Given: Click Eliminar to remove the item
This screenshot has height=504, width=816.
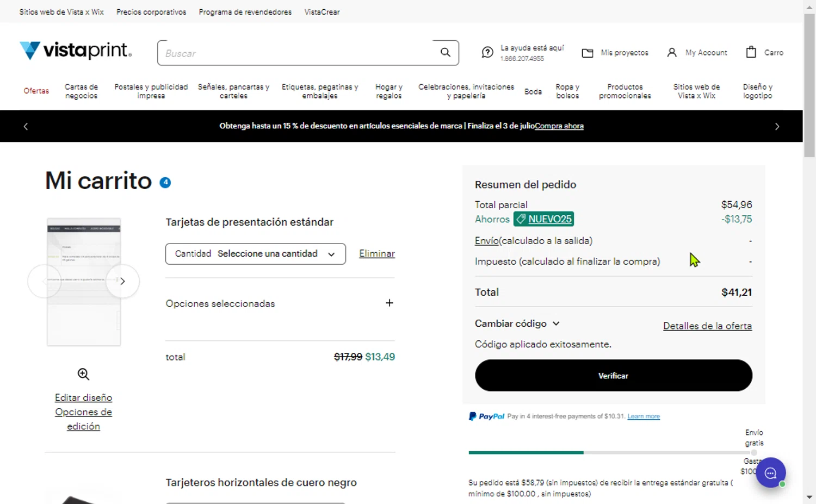Looking at the screenshot, I should pos(377,253).
